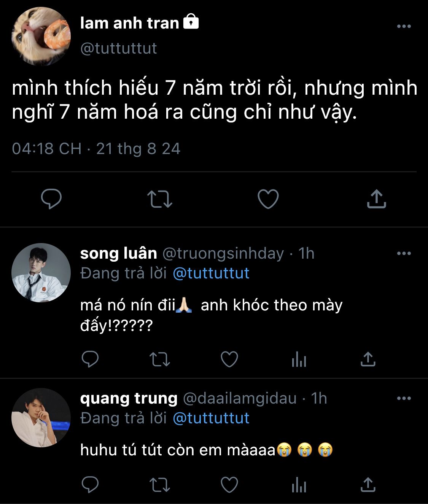This screenshot has height=504, width=428.
Task: Retweet the main tweet by lam anh tran
Action: click(160, 199)
